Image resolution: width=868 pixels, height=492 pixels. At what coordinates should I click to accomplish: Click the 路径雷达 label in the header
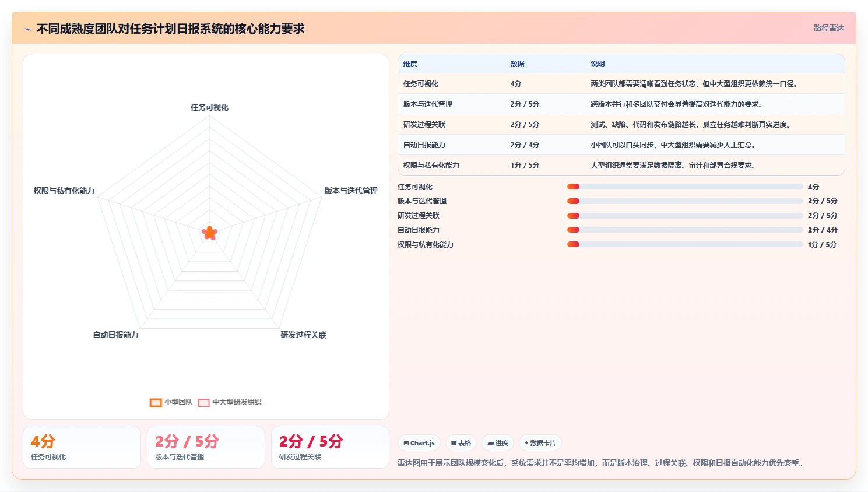tap(828, 28)
